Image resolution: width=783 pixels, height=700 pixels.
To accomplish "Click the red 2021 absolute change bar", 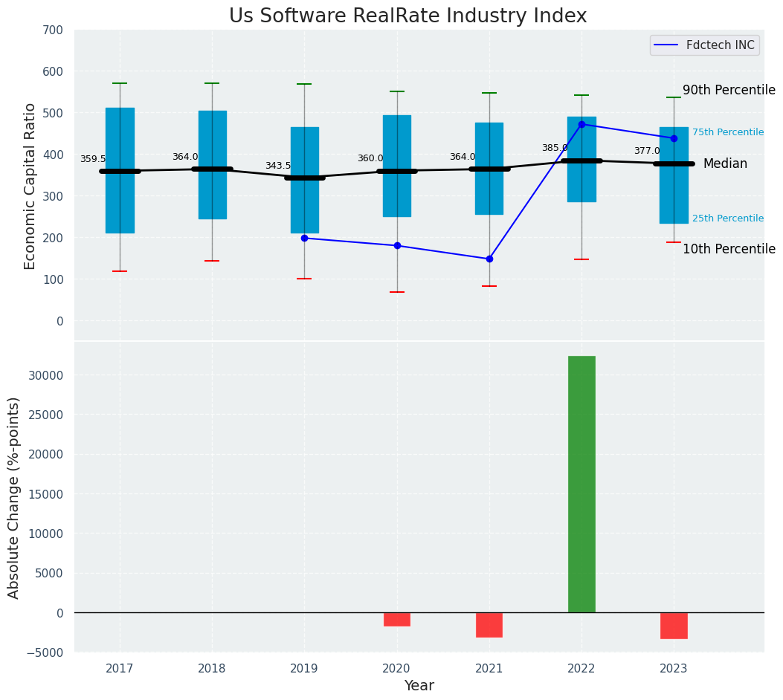I will 489,625.
